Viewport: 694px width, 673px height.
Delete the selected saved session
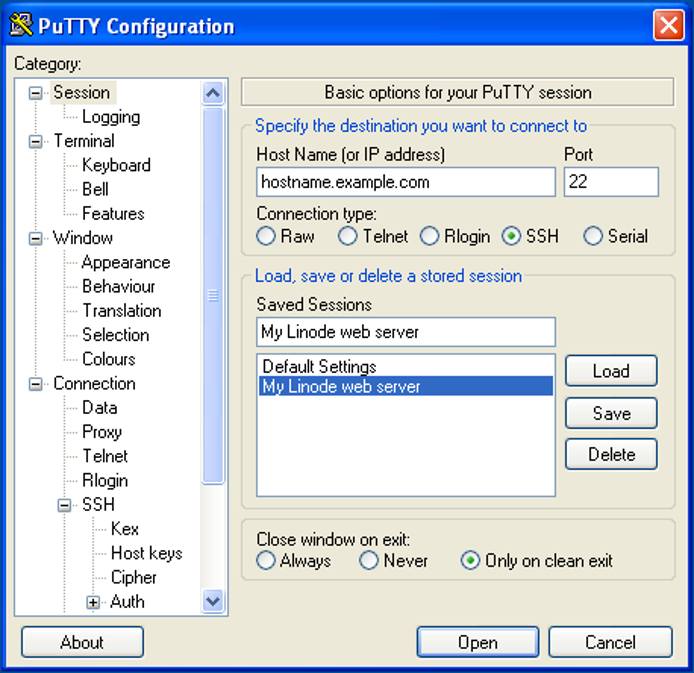point(610,454)
